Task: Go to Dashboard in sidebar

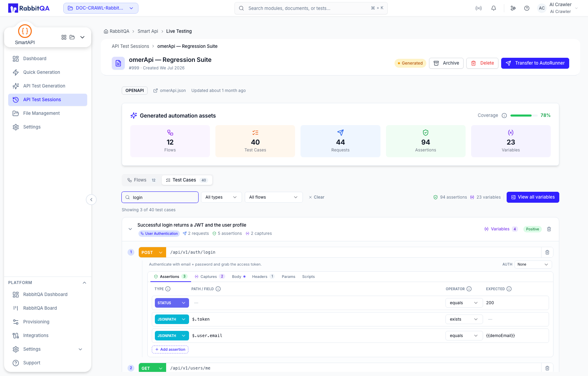Action: 48,59
